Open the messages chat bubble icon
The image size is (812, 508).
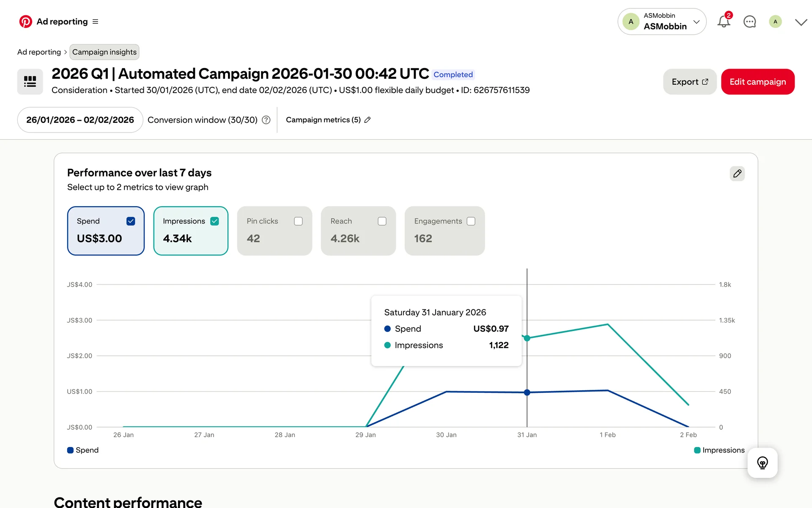click(x=749, y=22)
